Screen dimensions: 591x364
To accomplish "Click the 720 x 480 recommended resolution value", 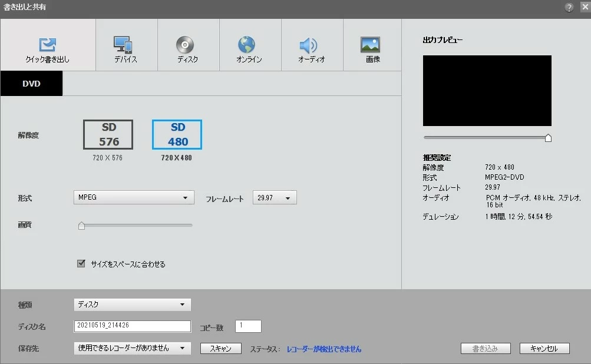I will tap(500, 167).
